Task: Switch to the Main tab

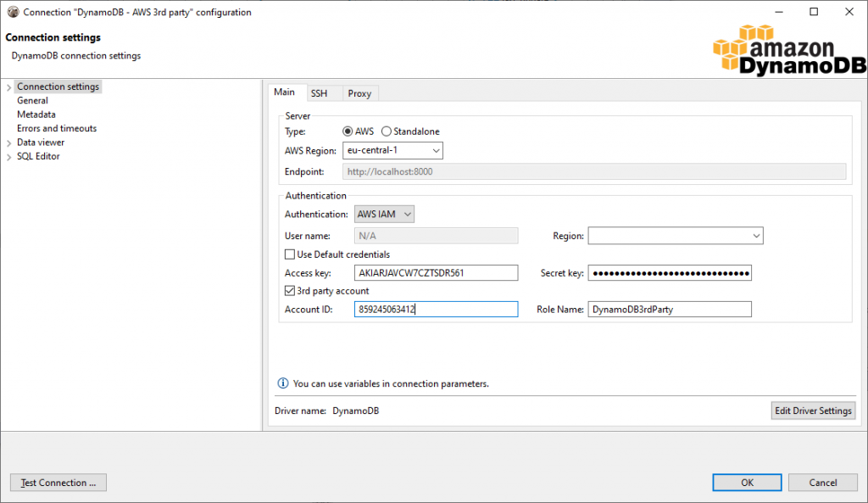Action: pyautogui.click(x=285, y=92)
